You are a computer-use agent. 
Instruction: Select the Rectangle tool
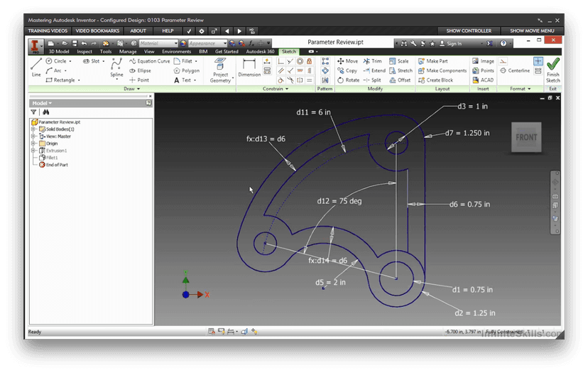(x=62, y=80)
